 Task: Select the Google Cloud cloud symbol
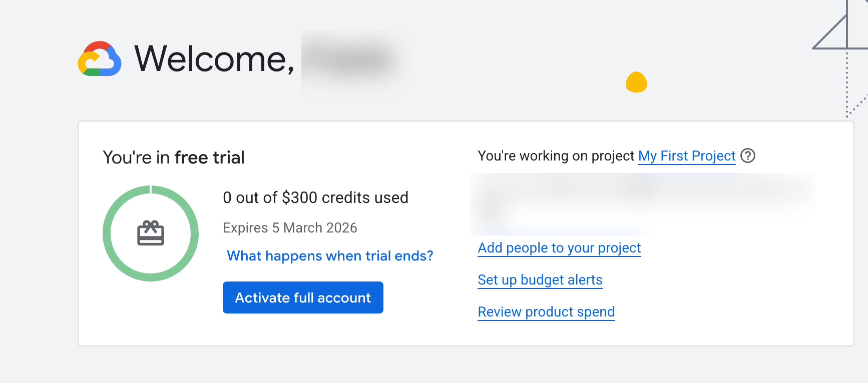100,59
